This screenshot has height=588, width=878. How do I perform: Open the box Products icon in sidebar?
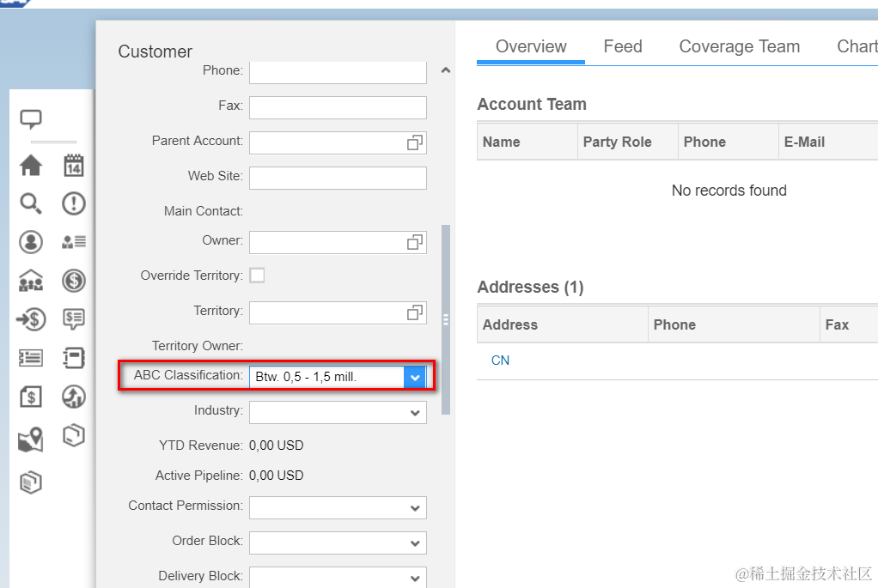(x=73, y=435)
